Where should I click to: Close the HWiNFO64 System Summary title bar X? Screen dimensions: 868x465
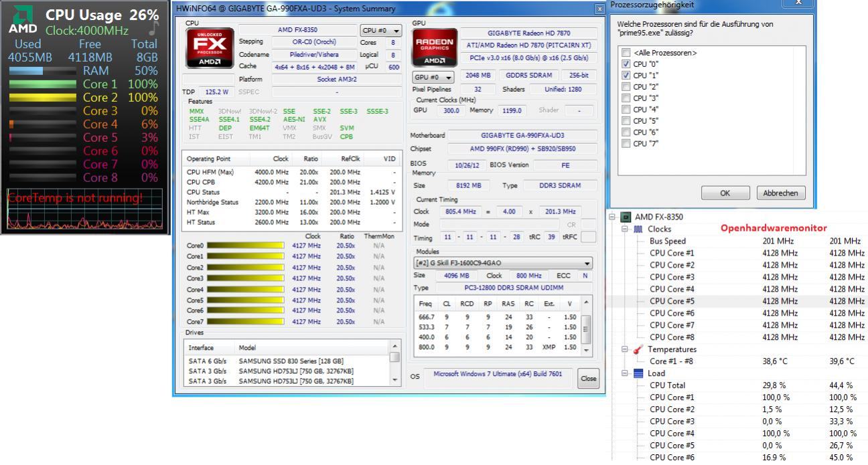(x=599, y=9)
